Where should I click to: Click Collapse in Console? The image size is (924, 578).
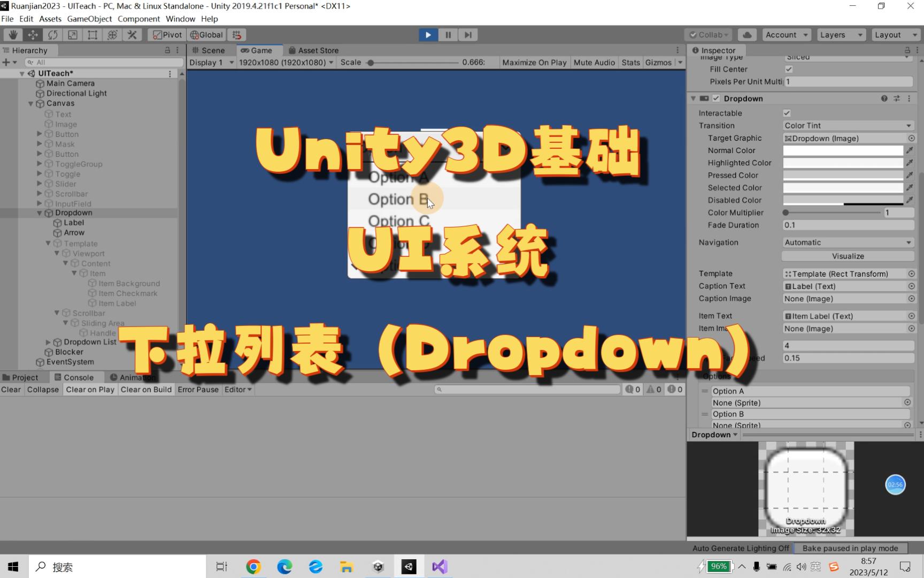pos(43,390)
